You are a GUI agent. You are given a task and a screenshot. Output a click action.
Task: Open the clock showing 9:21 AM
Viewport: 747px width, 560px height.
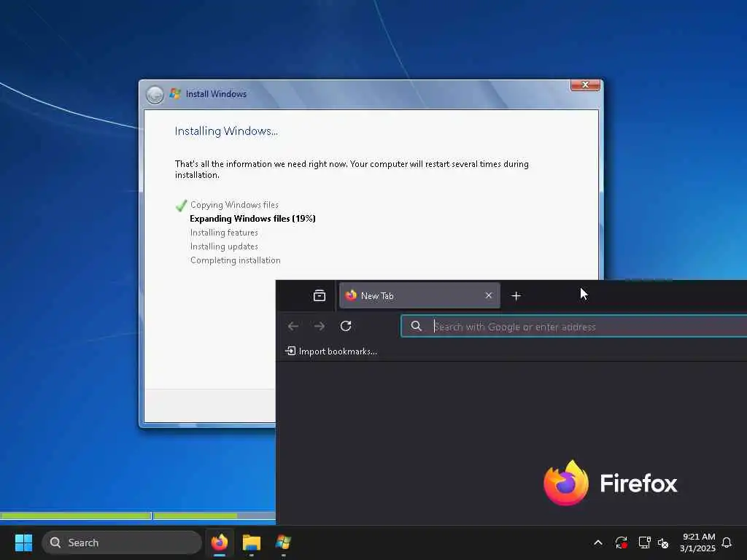point(697,542)
